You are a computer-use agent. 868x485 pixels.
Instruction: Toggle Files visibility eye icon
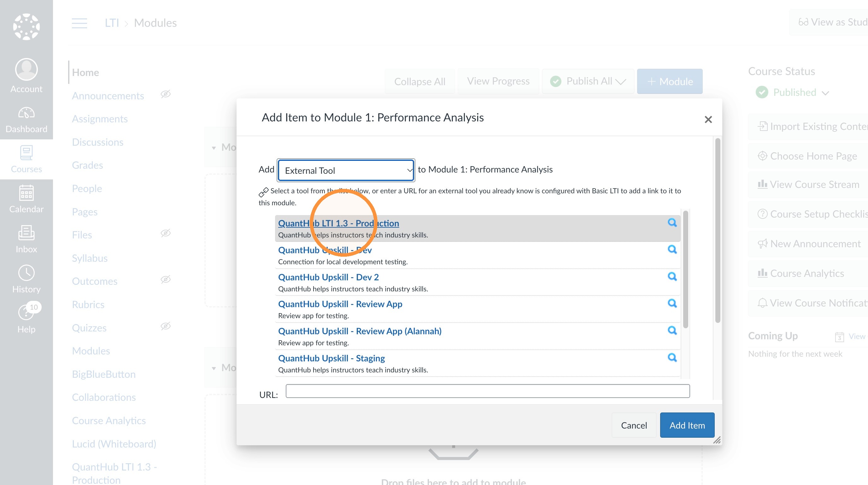[x=166, y=233]
